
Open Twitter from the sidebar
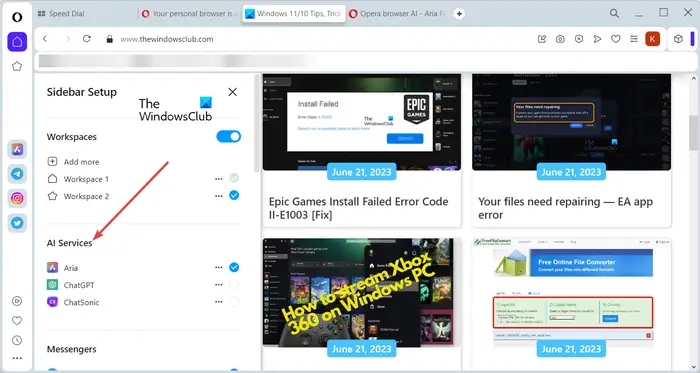tap(17, 223)
